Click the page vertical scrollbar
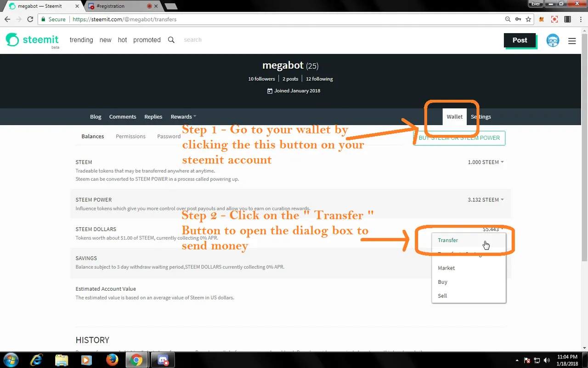Screen dimensions: 588x368 (585, 147)
